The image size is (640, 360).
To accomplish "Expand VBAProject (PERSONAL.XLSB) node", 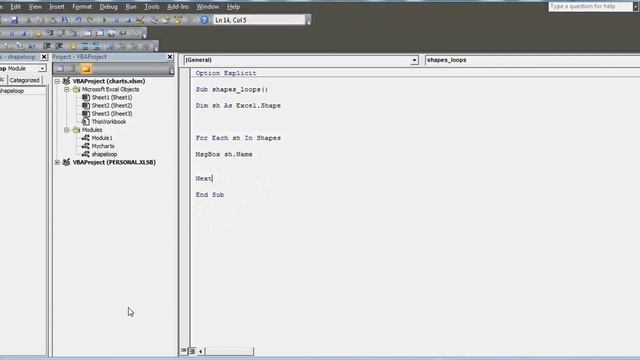I will [57, 162].
